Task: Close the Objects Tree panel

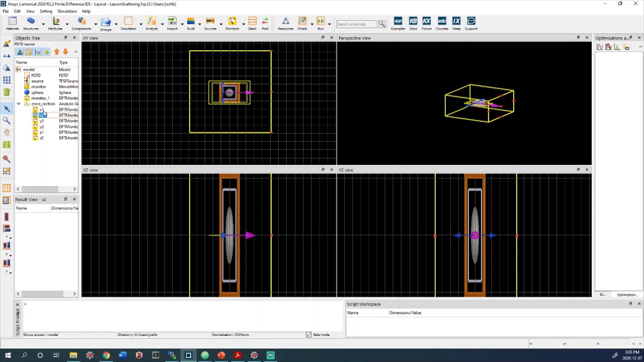Action: 74,38
